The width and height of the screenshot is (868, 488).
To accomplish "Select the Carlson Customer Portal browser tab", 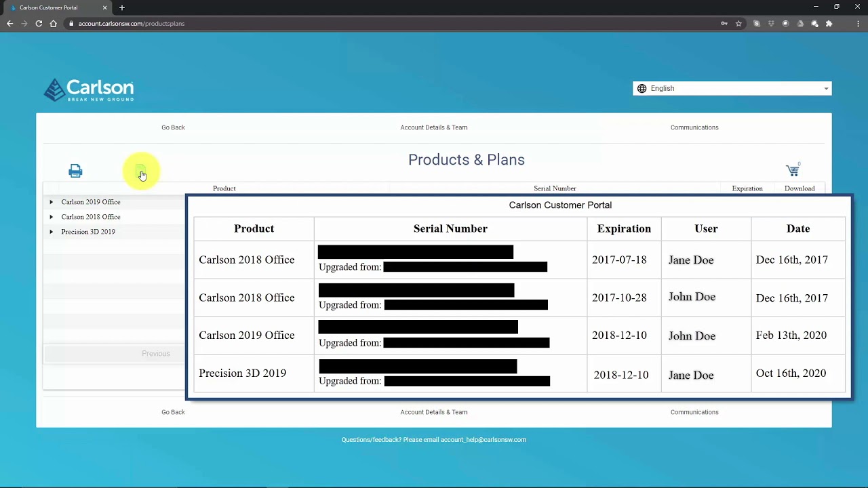I will click(58, 7).
